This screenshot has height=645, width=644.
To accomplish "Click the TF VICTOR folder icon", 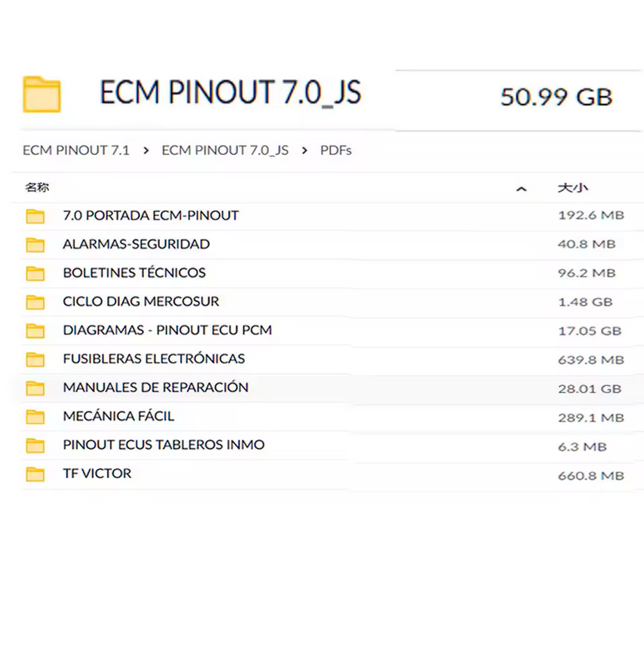I will [x=35, y=473].
